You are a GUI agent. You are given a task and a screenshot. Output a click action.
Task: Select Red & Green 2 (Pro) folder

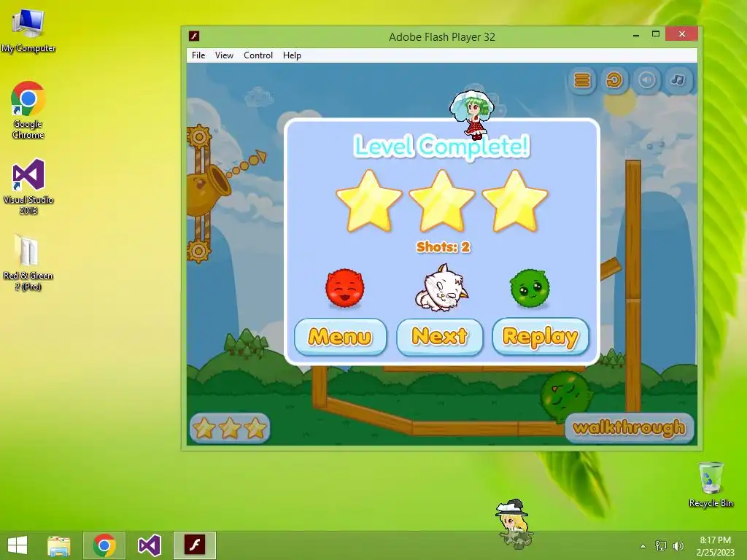click(x=28, y=262)
